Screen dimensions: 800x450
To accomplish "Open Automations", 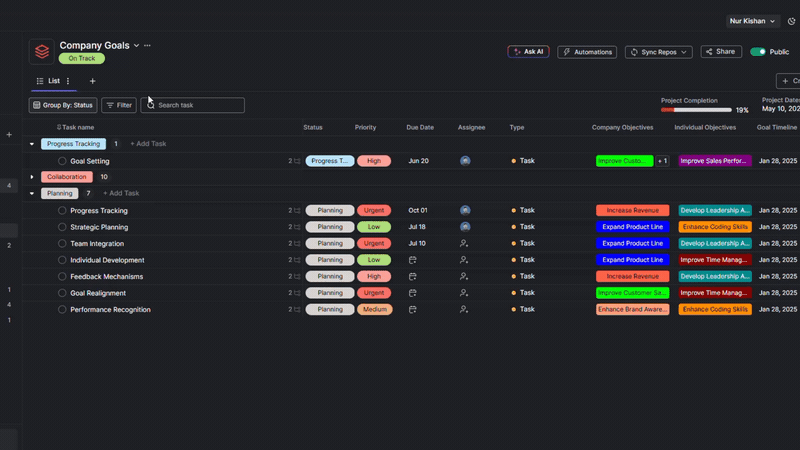I will (587, 52).
